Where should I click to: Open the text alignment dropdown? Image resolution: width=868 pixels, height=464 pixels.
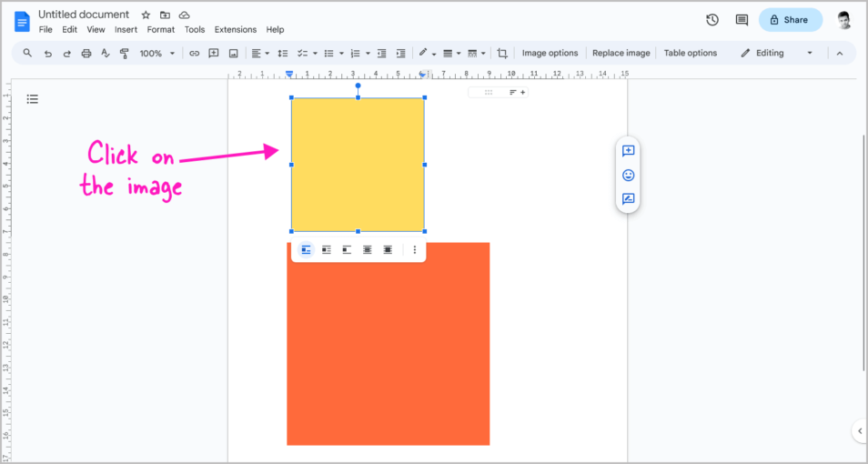260,54
